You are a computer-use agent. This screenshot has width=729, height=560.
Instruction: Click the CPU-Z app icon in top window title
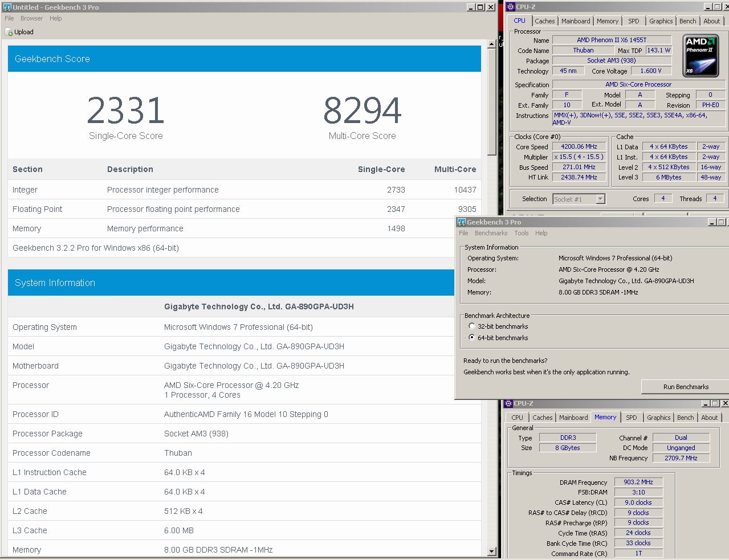coord(511,7)
